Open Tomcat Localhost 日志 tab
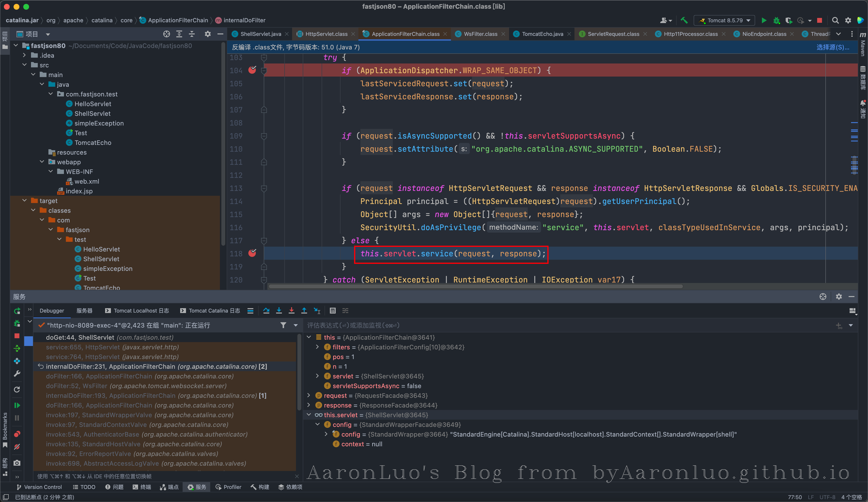This screenshot has width=868, height=502. tap(137, 311)
